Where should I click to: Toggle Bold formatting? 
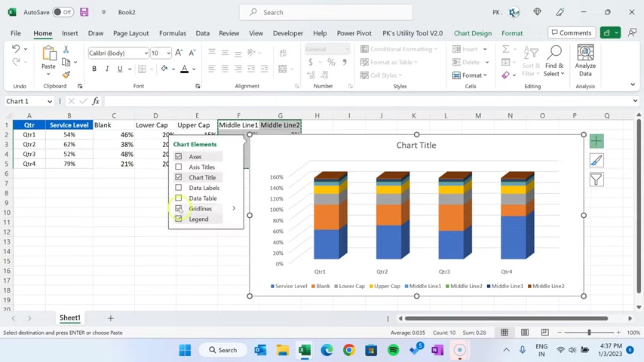click(x=94, y=69)
